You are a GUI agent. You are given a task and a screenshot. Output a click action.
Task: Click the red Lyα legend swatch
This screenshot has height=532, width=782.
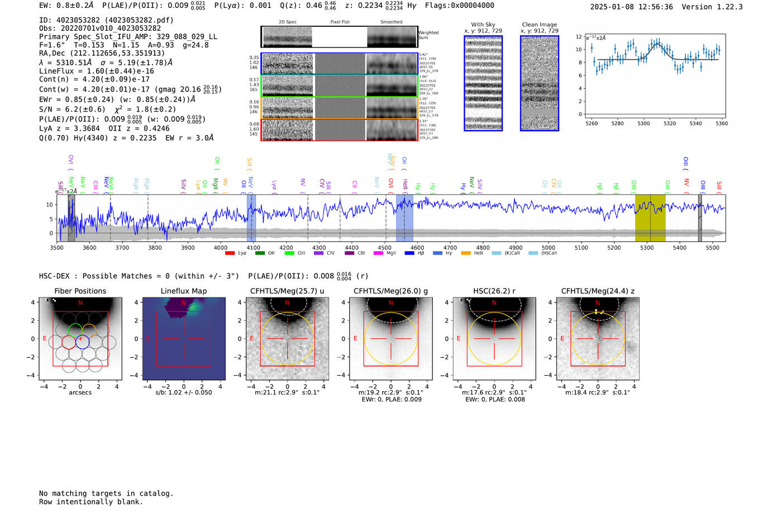tap(230, 253)
